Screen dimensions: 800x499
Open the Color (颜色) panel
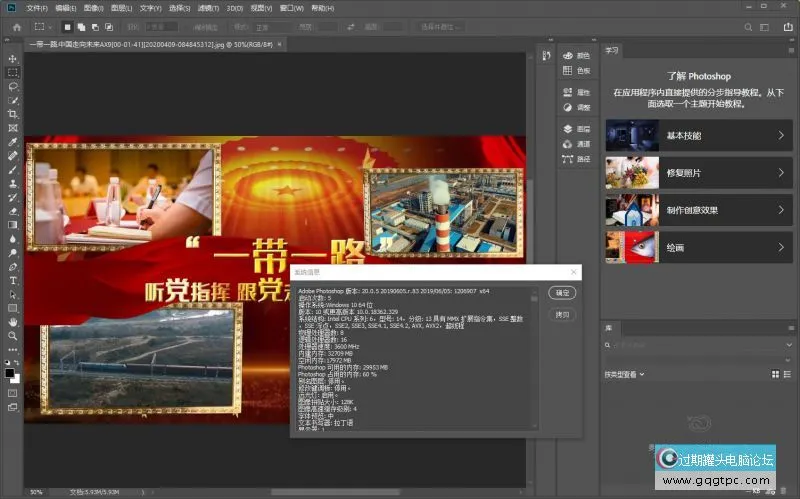577,56
